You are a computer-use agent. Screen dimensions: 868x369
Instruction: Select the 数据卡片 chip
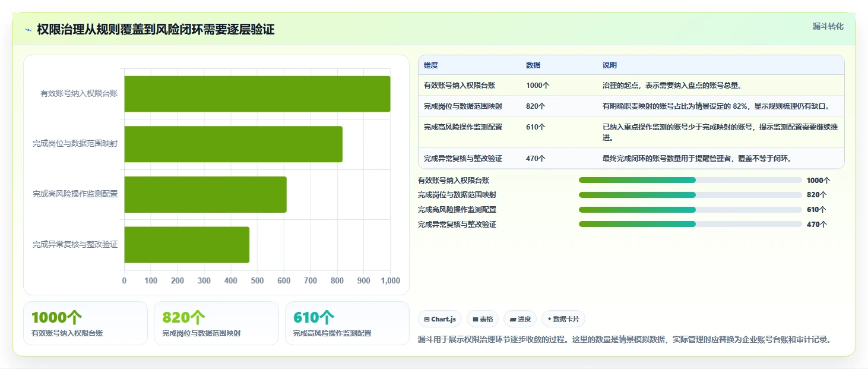(563, 319)
